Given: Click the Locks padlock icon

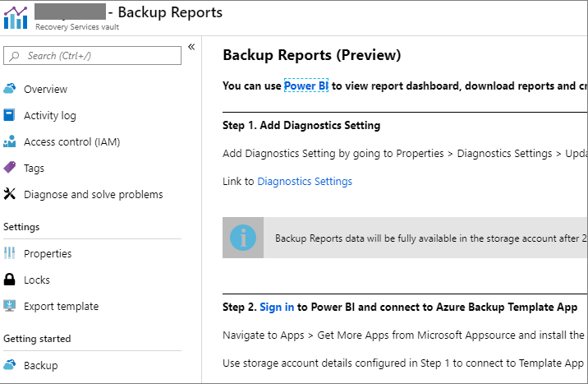Looking at the screenshot, I should 9,280.
